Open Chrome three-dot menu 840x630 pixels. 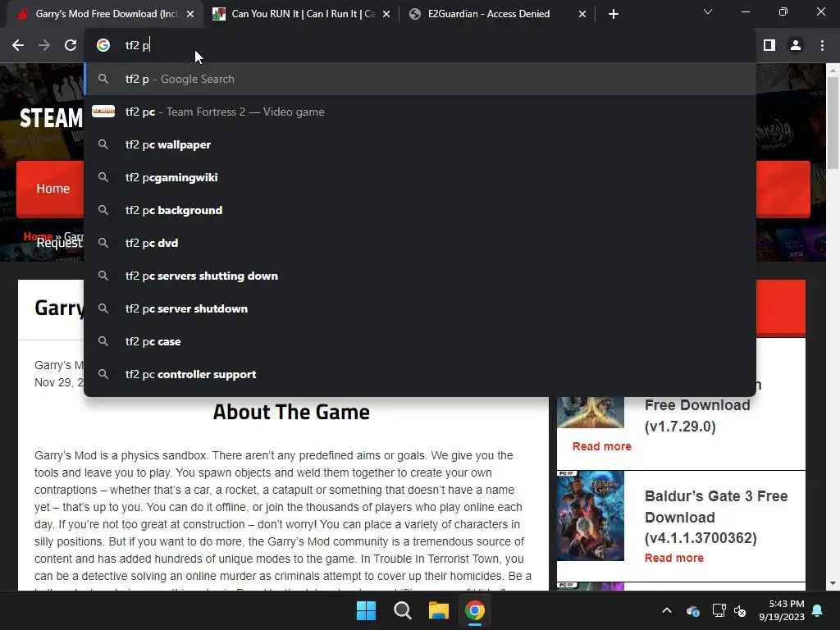point(822,46)
